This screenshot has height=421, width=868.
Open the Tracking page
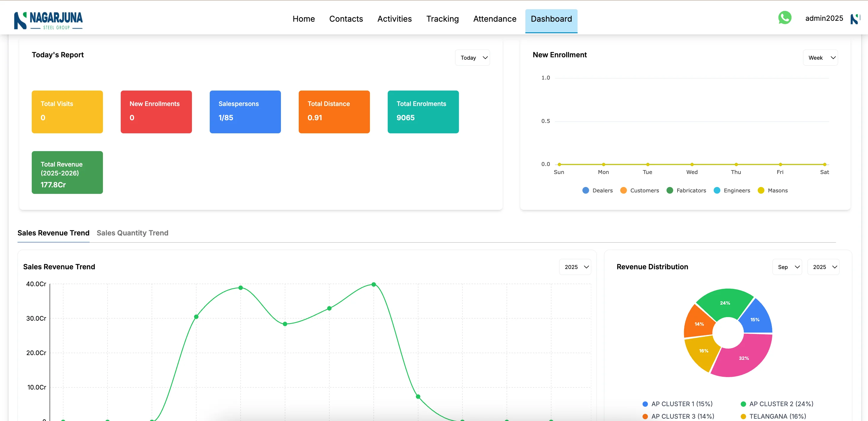[442, 18]
